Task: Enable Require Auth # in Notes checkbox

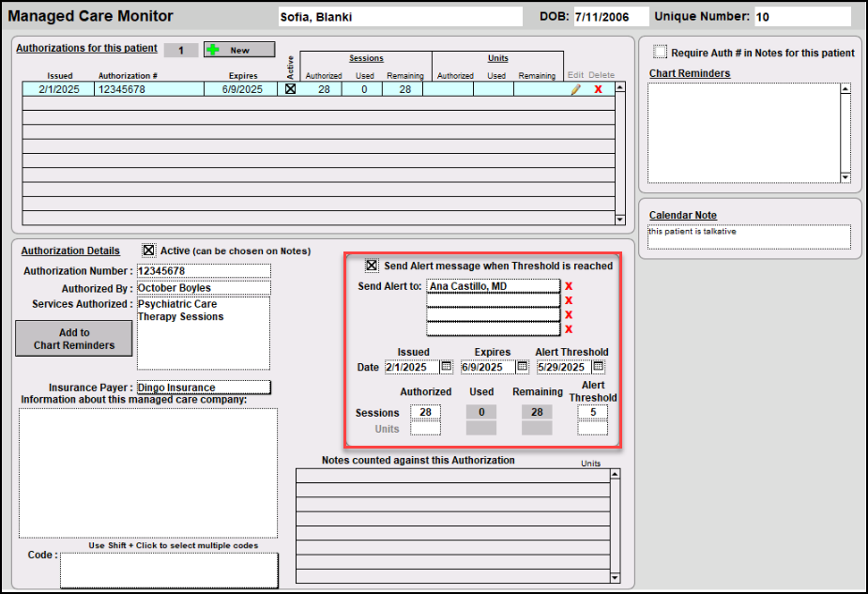Action: (660, 53)
